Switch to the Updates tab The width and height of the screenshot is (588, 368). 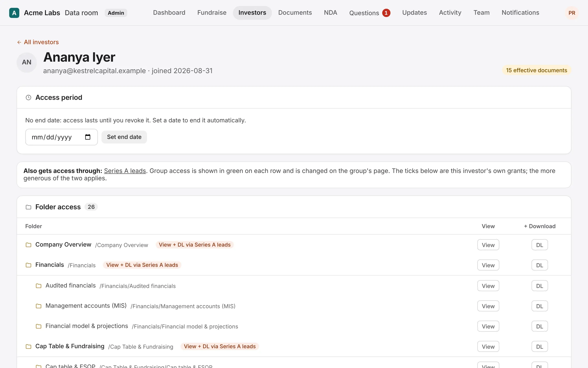click(x=414, y=13)
